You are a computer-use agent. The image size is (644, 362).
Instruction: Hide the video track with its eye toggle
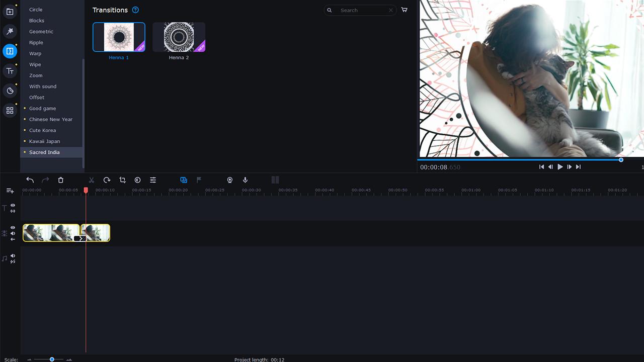point(13,228)
